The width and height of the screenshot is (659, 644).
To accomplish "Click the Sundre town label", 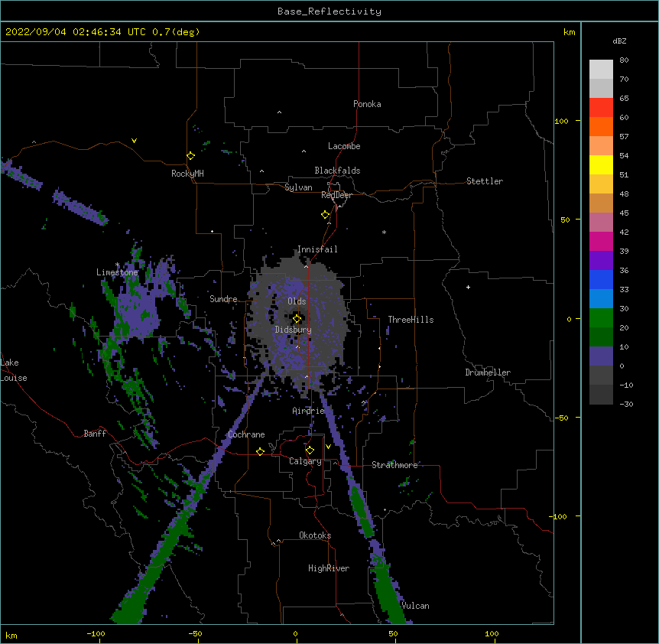I will click(x=223, y=299).
